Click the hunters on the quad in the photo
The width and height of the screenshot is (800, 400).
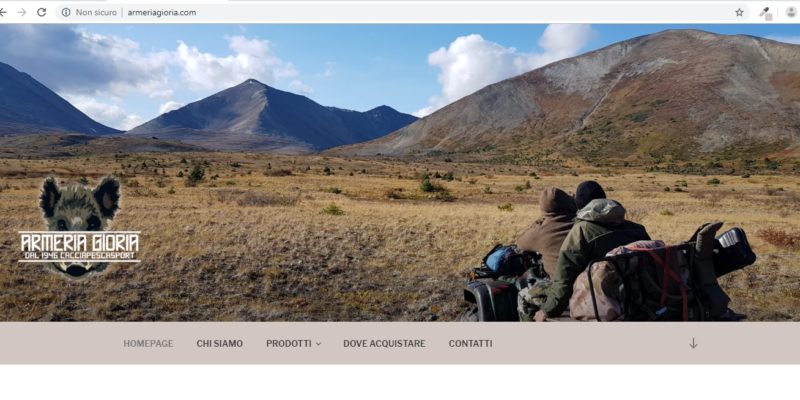607,253
